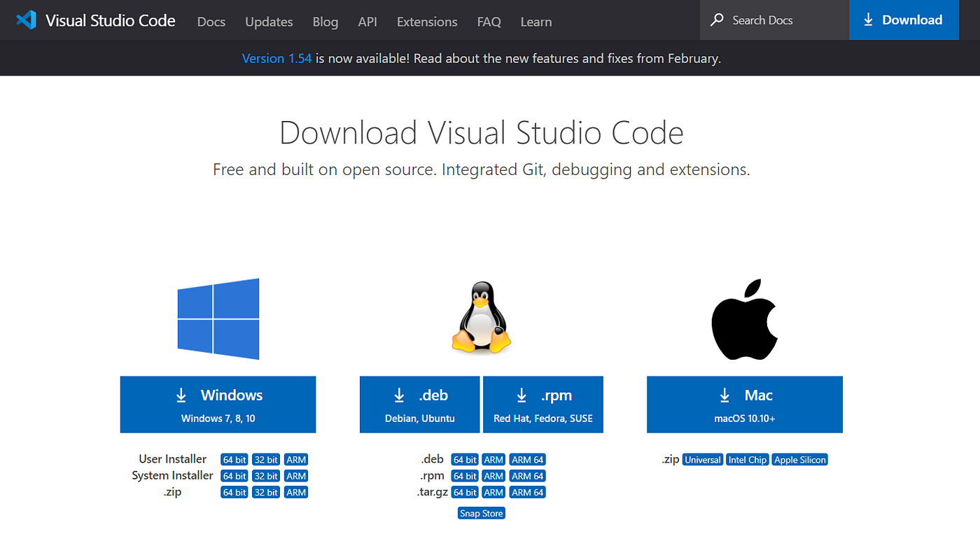
Task: Open the Docs menu item
Action: tap(211, 22)
